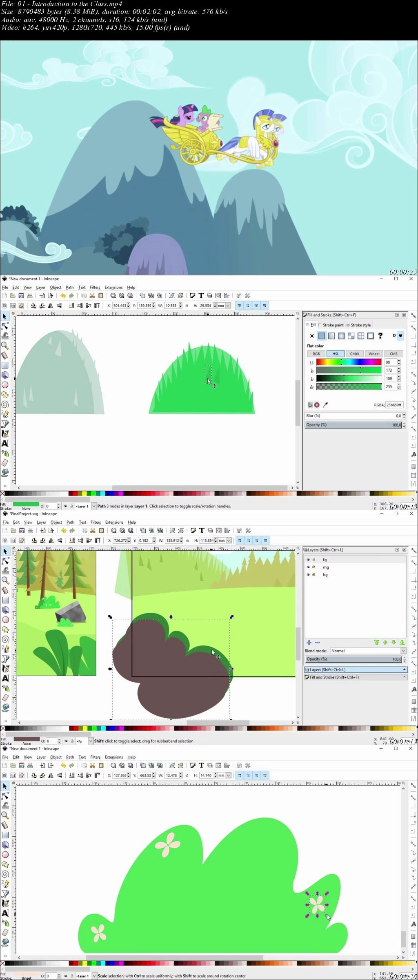418x980 pixels.
Task: Toggle visibility of the fg layer
Action: click(x=308, y=560)
